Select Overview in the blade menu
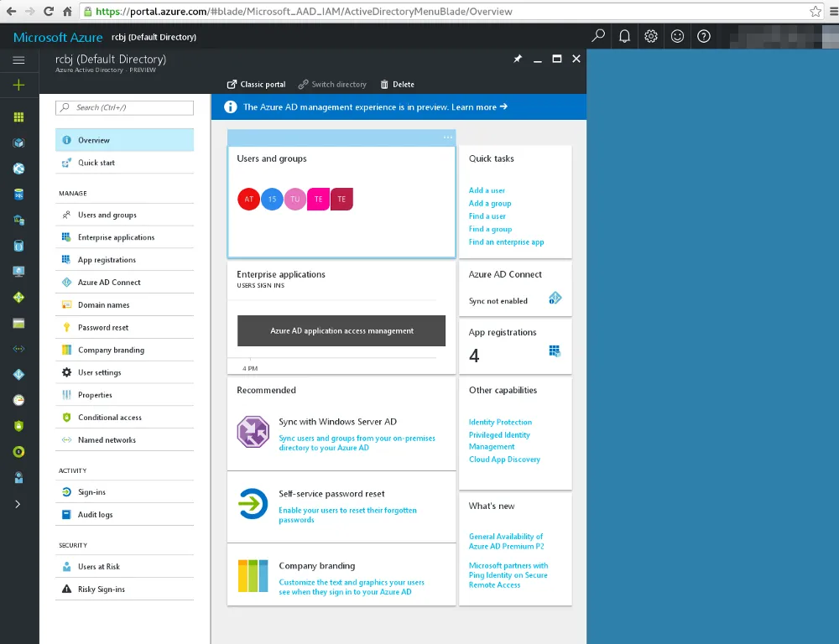The height and width of the screenshot is (644, 839). pos(125,140)
